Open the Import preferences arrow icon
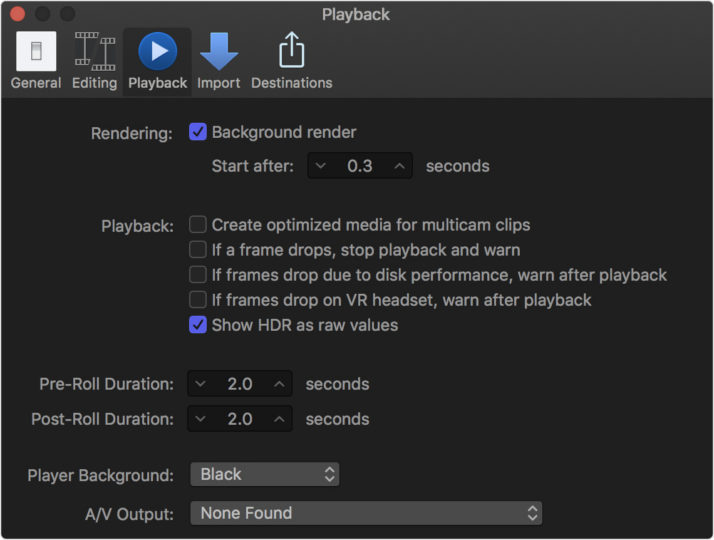 pyautogui.click(x=218, y=52)
